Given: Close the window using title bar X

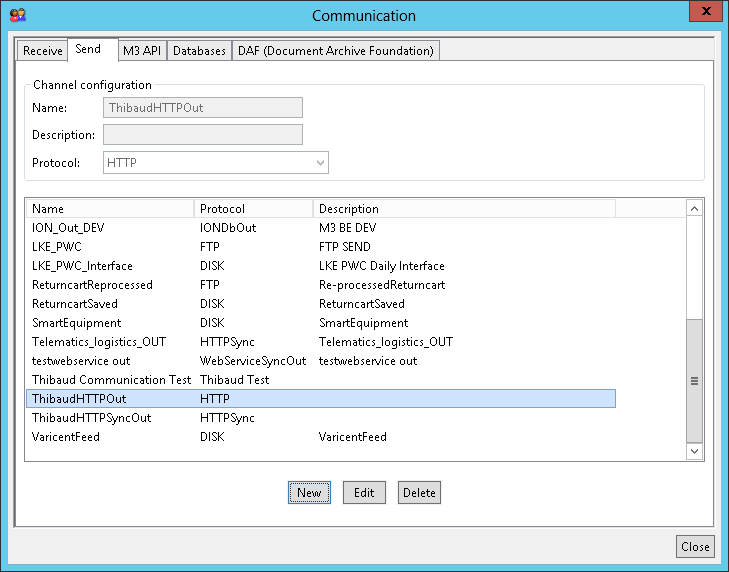Looking at the screenshot, I should 706,12.
